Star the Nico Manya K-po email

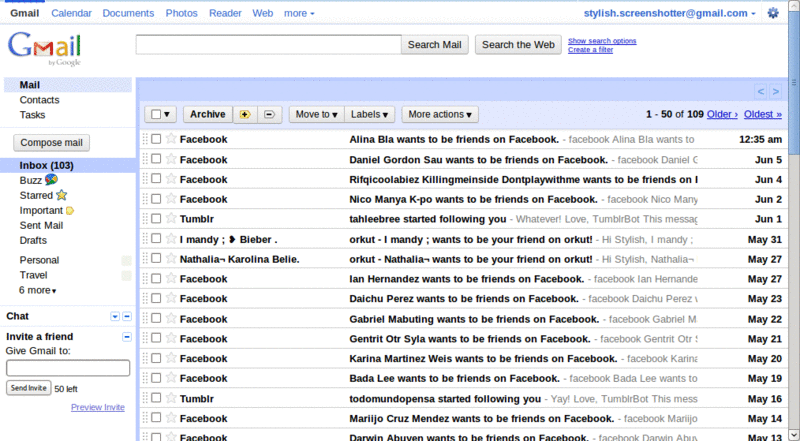tap(171, 199)
